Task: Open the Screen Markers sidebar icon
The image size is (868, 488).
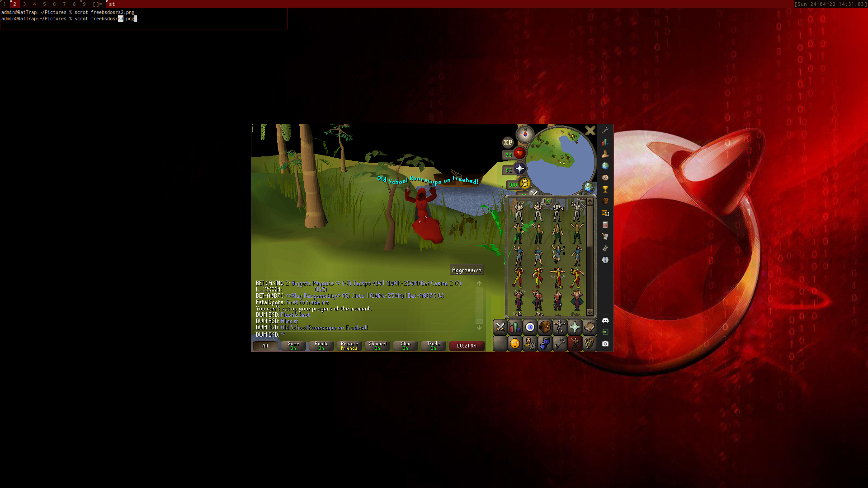Action: click(x=605, y=213)
